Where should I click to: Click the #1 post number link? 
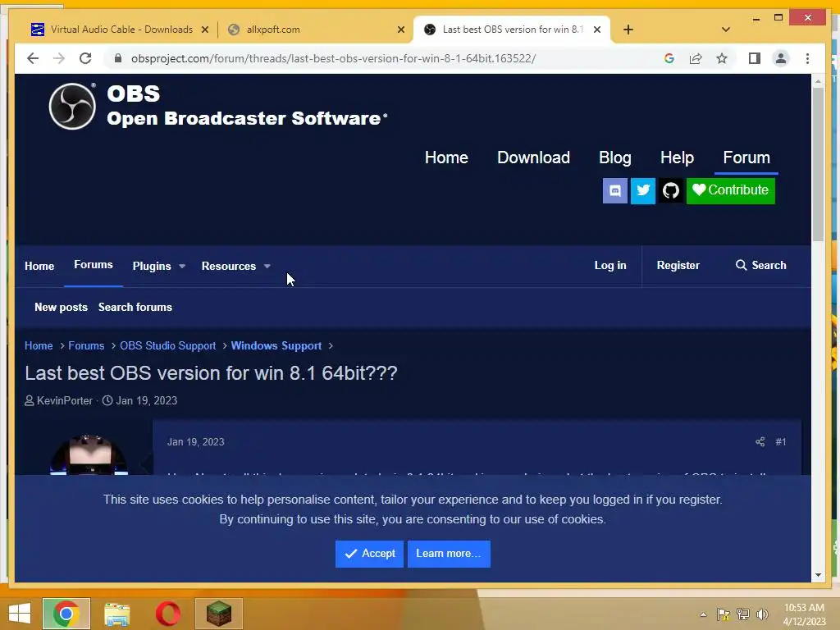click(781, 442)
